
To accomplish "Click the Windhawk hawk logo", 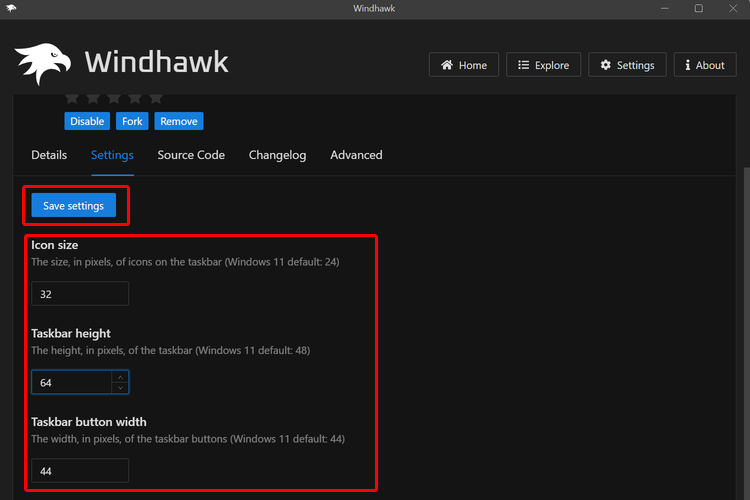I will (x=43, y=63).
